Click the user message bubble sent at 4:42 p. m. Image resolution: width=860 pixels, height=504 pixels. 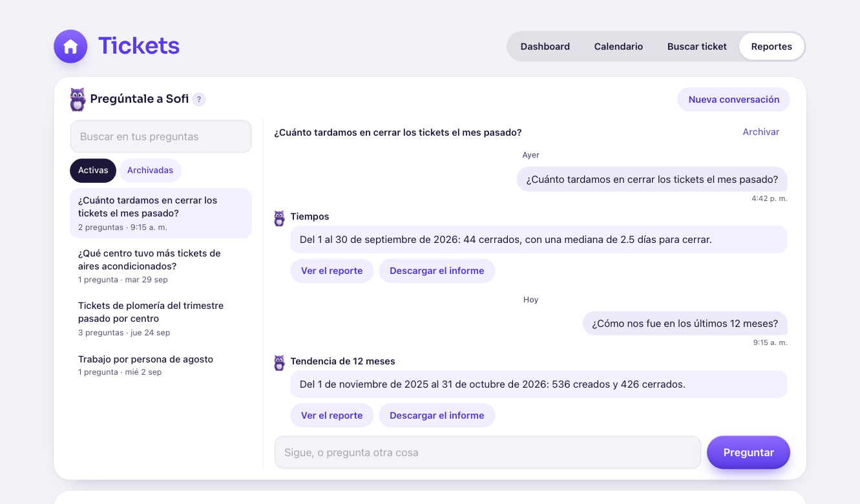tap(652, 179)
